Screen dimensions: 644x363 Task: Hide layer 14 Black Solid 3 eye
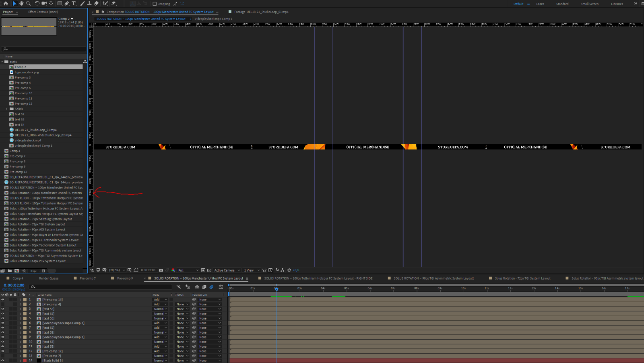click(2, 361)
